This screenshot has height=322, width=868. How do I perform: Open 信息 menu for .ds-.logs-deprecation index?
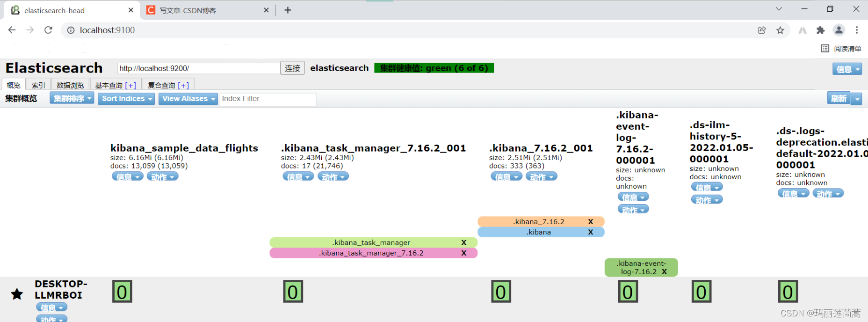tap(794, 193)
